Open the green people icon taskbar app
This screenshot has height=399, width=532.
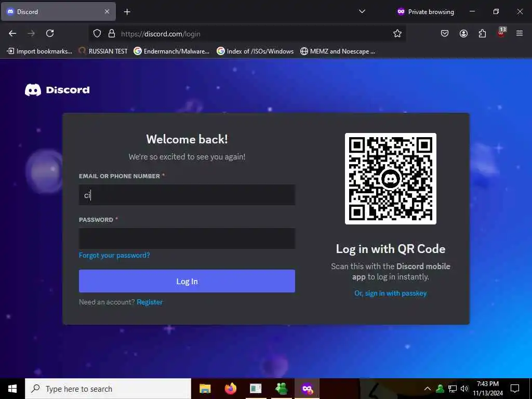(282, 389)
